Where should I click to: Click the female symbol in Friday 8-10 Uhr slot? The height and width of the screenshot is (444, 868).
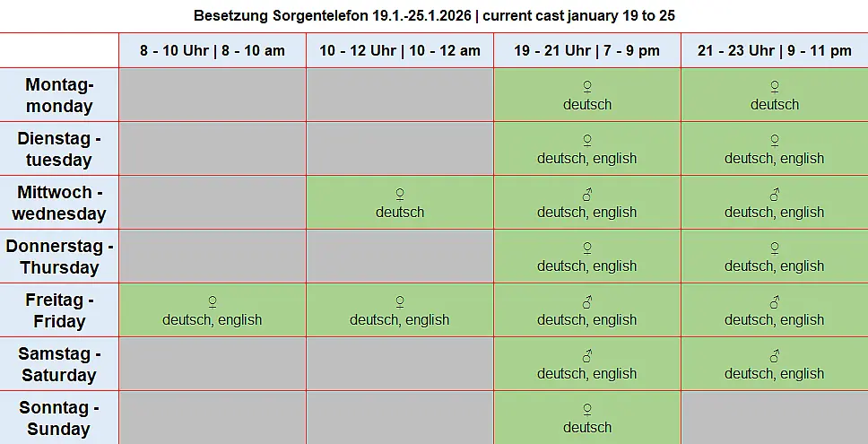pyautogui.click(x=213, y=302)
